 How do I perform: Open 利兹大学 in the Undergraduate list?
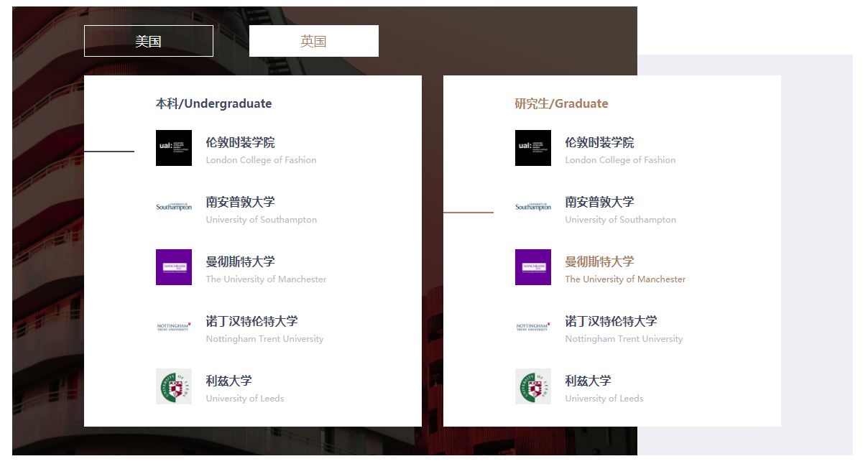coord(228,381)
